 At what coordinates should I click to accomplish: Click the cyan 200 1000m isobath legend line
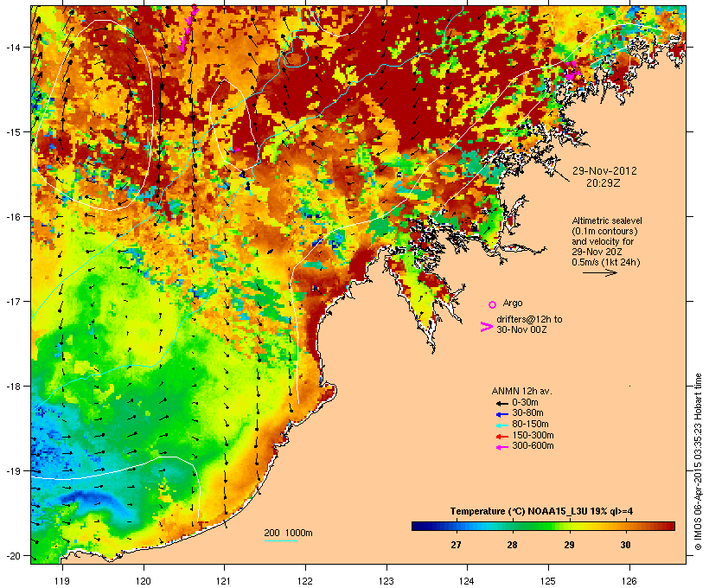[280, 541]
